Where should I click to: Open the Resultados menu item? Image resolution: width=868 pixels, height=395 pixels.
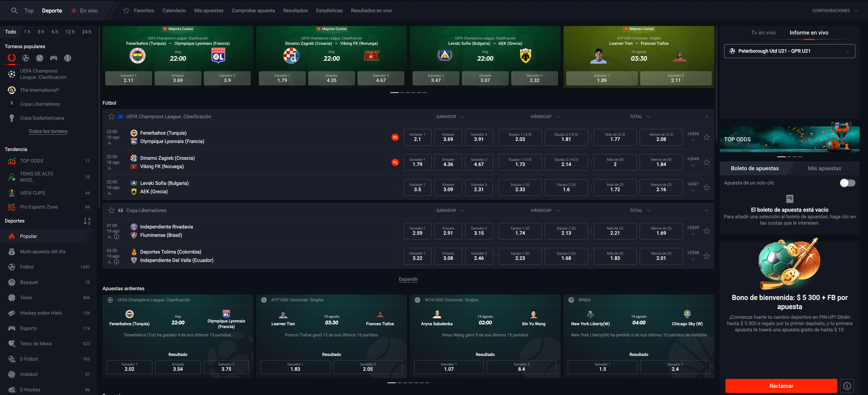click(x=295, y=10)
